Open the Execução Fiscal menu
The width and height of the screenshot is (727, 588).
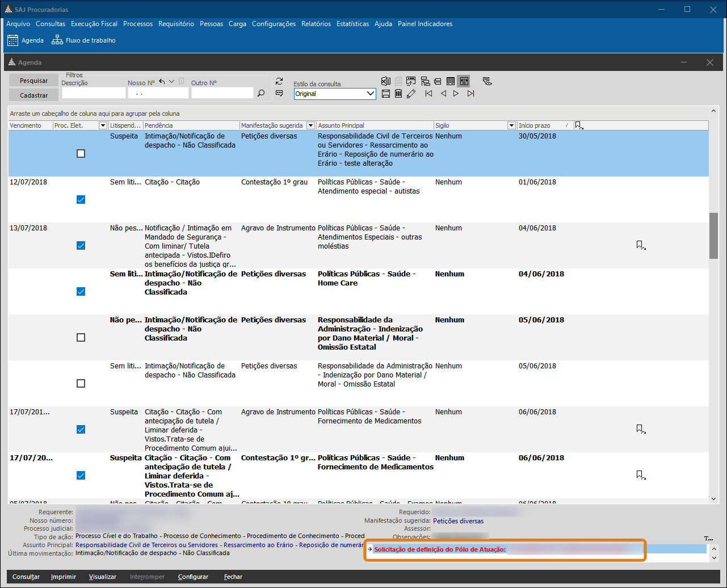[x=94, y=24]
